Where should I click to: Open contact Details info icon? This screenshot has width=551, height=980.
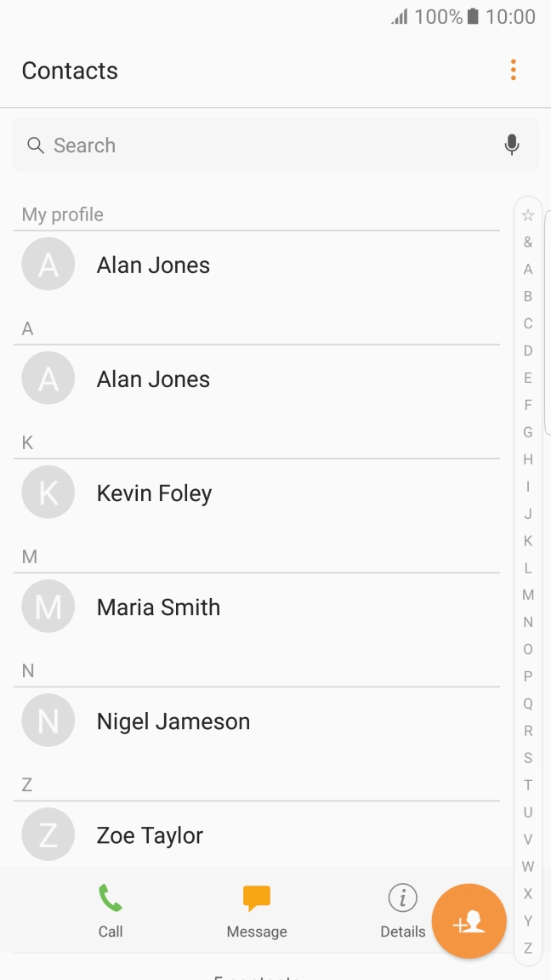pyautogui.click(x=402, y=897)
